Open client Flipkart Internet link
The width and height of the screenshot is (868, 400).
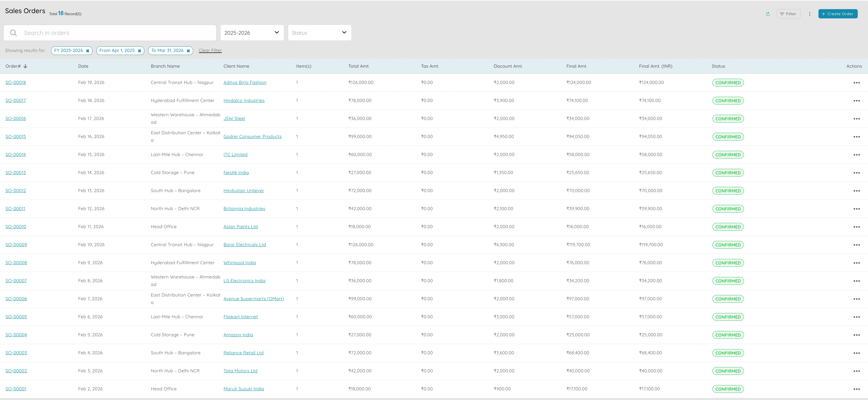click(241, 317)
